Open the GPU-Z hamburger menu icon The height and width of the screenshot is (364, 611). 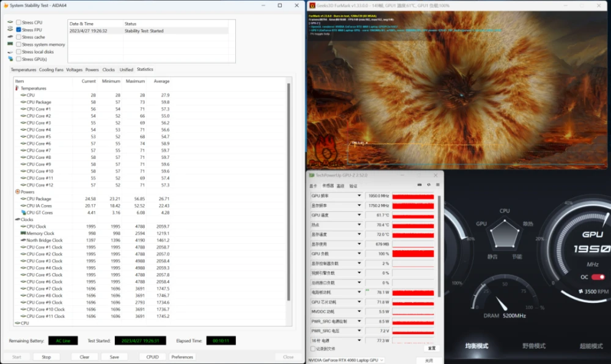tap(437, 185)
